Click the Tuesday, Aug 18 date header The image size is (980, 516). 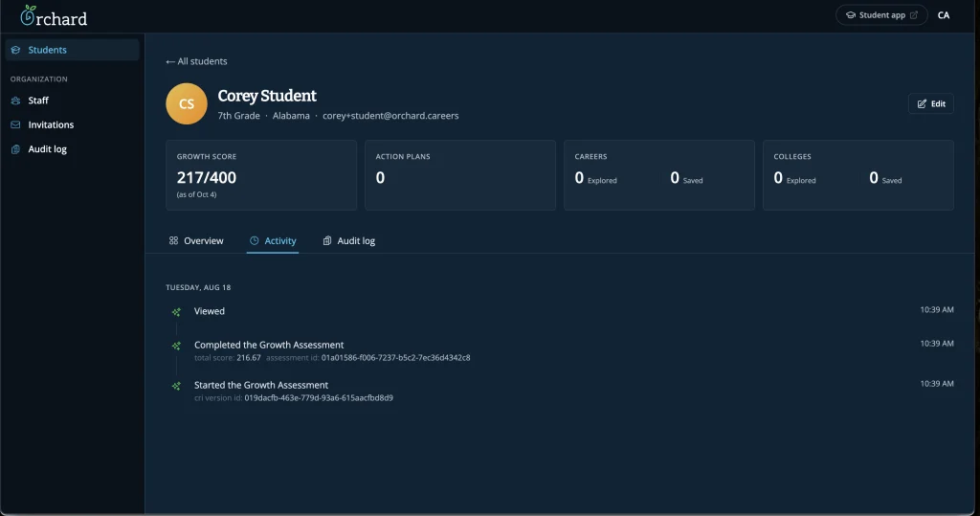[198, 288]
